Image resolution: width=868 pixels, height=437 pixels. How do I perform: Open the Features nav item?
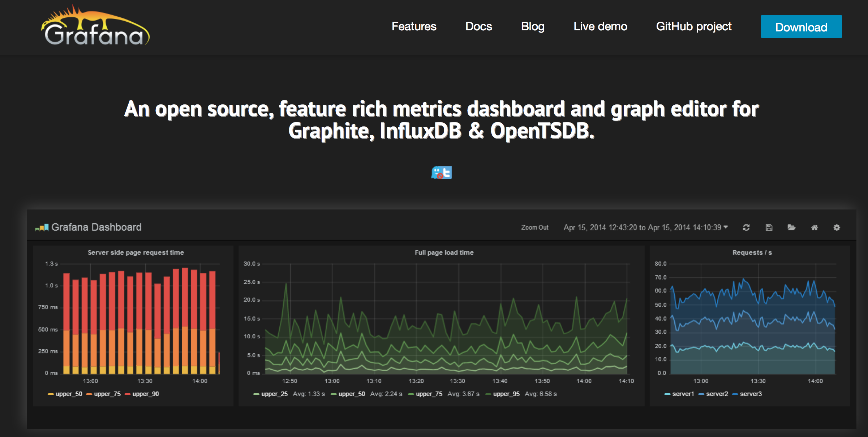point(414,26)
